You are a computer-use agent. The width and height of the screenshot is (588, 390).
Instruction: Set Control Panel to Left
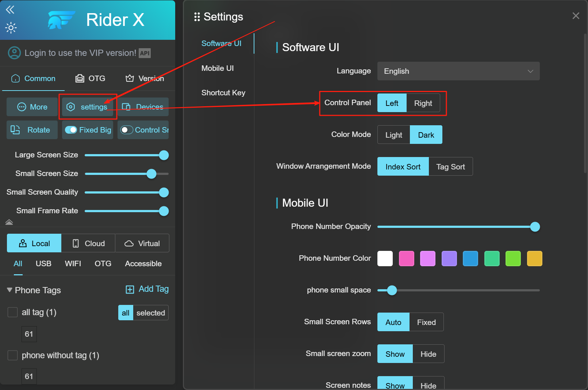tap(392, 103)
